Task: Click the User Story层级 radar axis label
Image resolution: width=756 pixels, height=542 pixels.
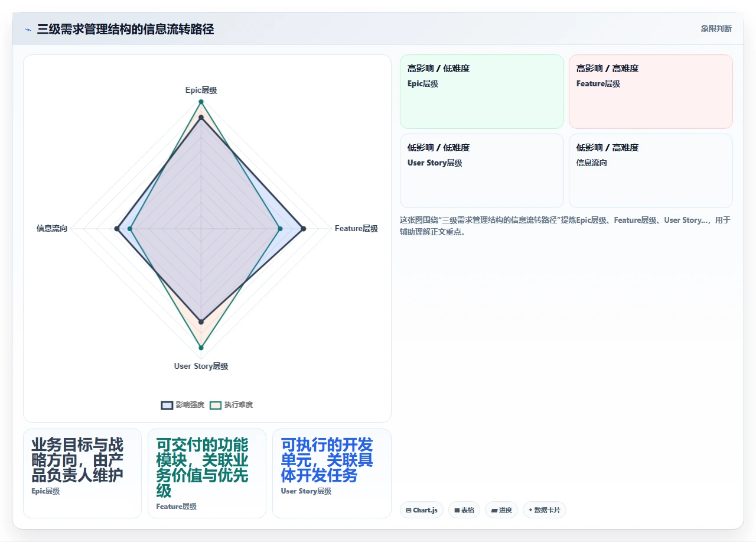Action: click(201, 366)
